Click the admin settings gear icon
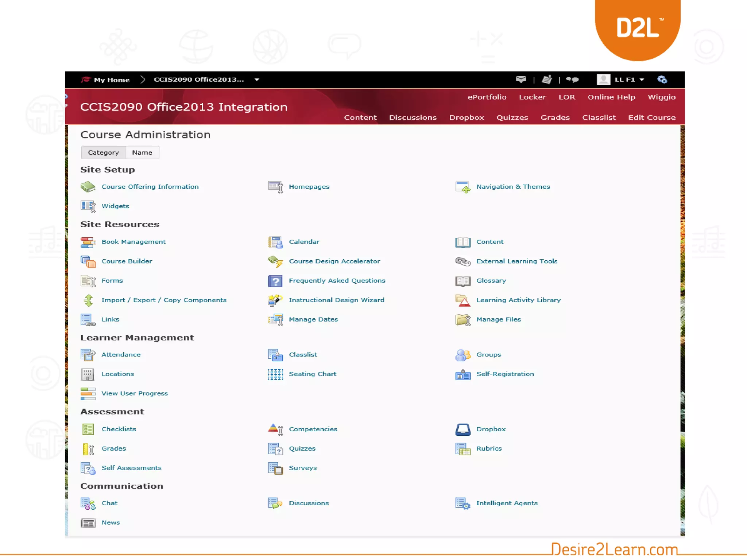Viewport: 747px width, 560px height. (x=662, y=79)
